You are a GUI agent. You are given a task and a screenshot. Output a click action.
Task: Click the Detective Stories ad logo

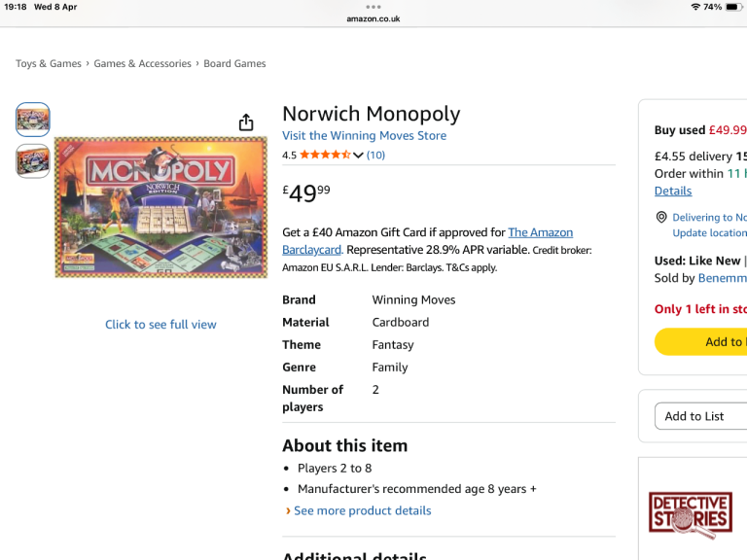pos(690,514)
